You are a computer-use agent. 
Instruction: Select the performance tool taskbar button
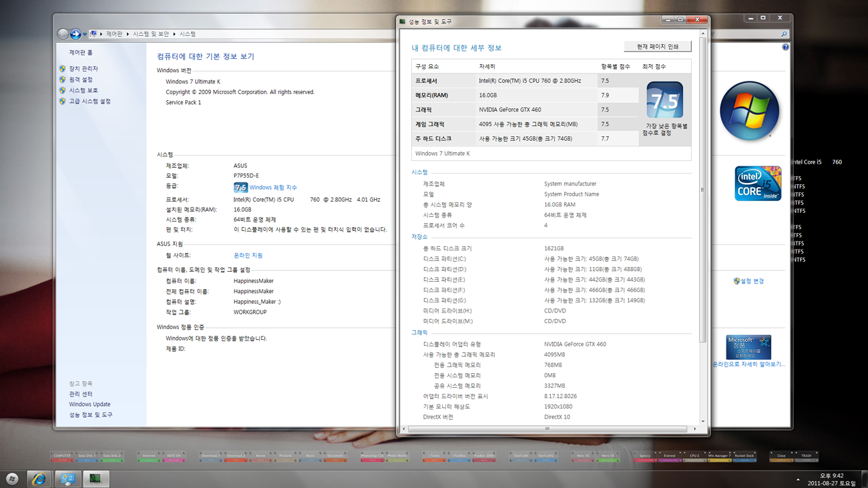pyautogui.click(x=95, y=479)
